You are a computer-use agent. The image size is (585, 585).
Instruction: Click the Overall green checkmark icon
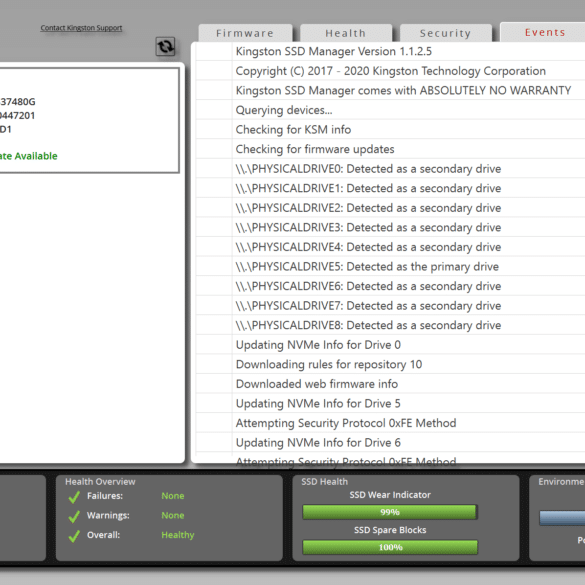click(74, 536)
